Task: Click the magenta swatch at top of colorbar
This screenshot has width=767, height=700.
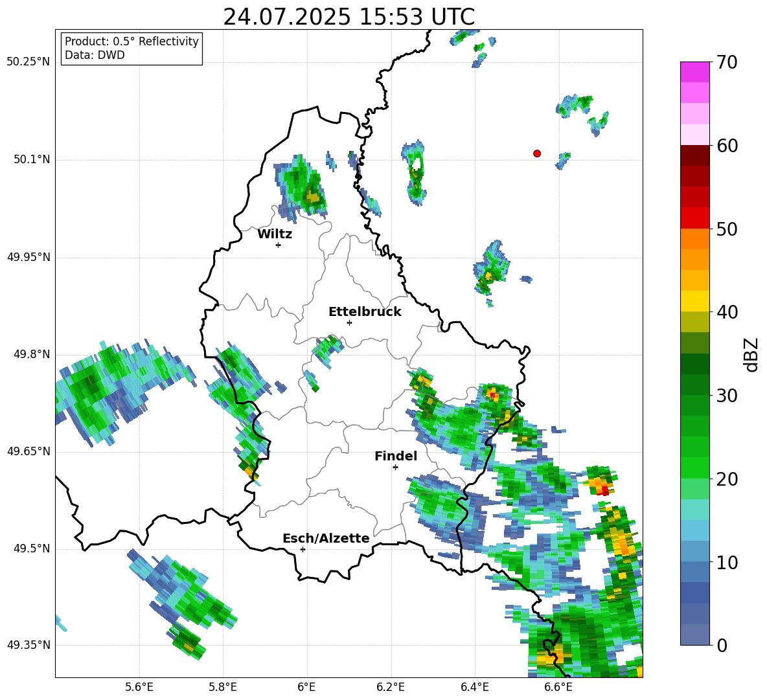Action: 694,72
